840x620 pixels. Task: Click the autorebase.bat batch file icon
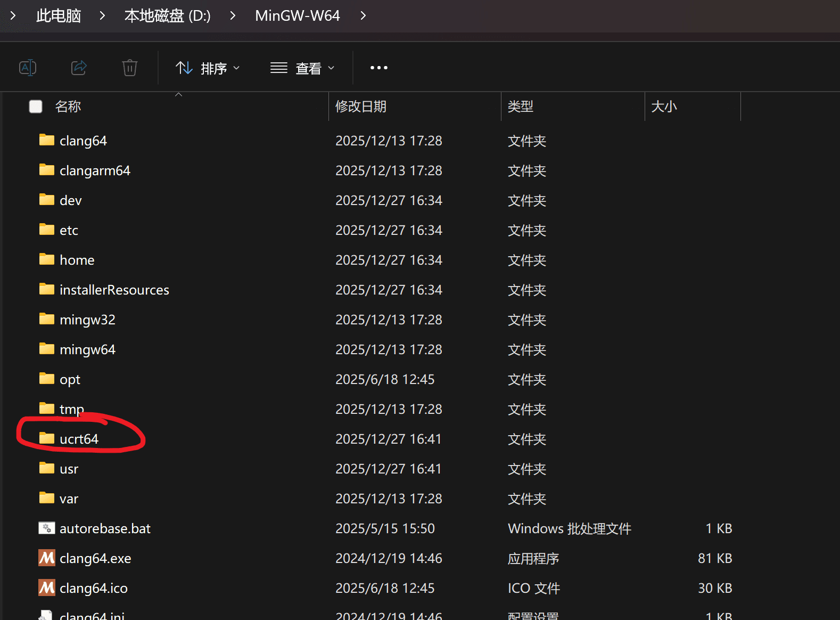(47, 528)
